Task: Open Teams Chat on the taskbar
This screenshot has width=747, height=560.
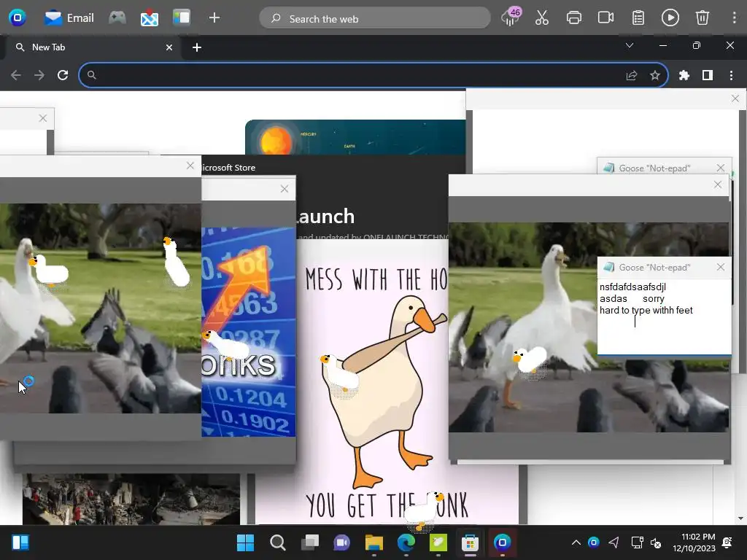Action: click(341, 542)
